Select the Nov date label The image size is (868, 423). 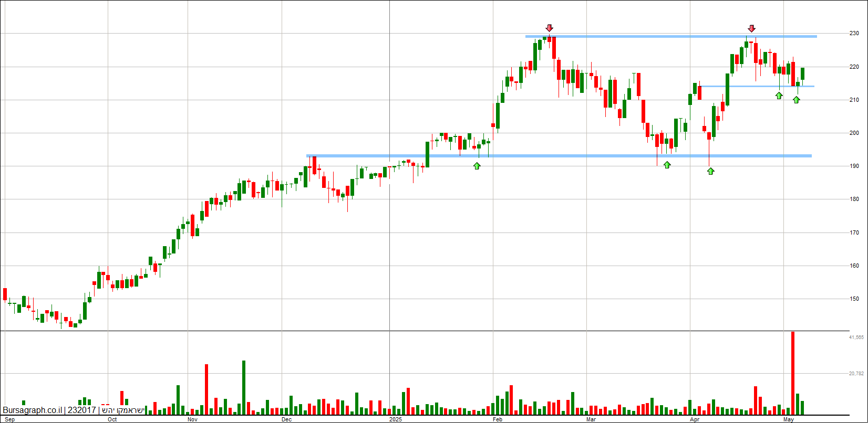click(x=192, y=420)
